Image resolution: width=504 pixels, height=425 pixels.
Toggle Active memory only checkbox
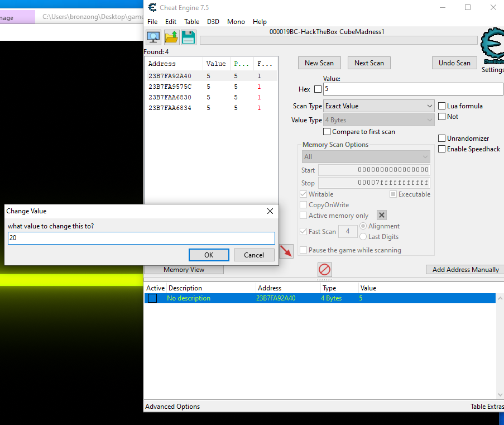[x=303, y=215]
